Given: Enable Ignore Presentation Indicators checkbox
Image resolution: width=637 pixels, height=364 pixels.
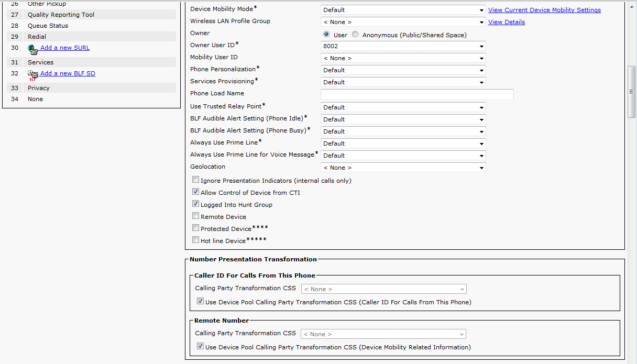Looking at the screenshot, I should (x=196, y=180).
